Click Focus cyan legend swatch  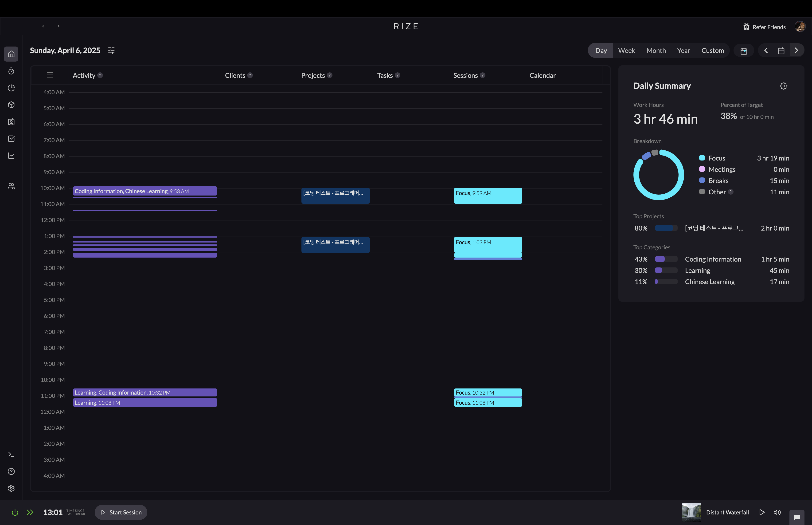[702, 158]
